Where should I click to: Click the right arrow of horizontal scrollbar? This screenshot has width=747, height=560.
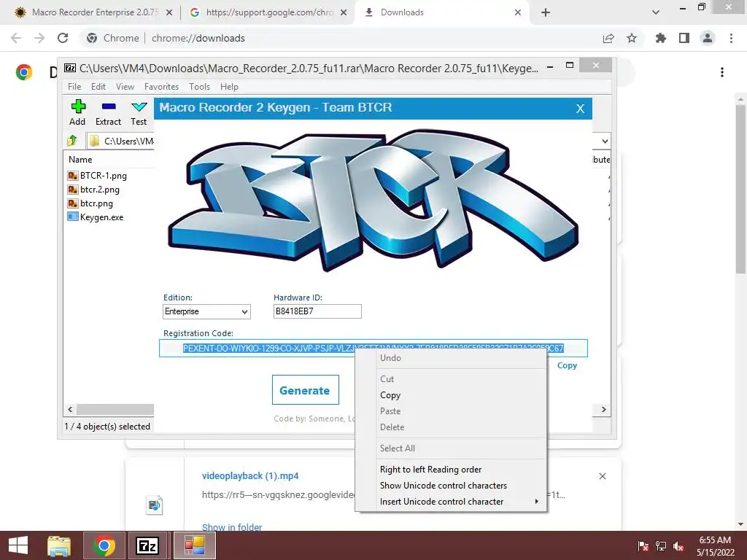tap(603, 410)
